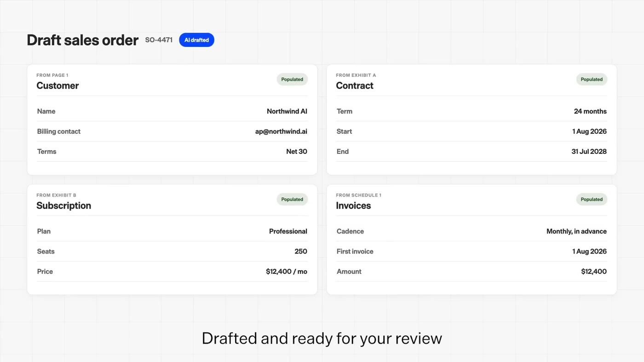This screenshot has height=362, width=644.
Task: Open the Invoices card title
Action: [353, 206]
